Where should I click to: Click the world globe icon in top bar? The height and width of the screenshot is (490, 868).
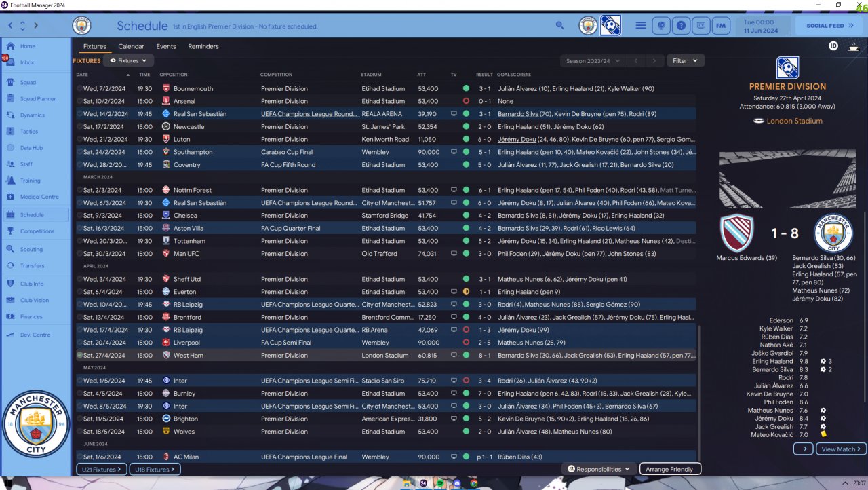[661, 26]
